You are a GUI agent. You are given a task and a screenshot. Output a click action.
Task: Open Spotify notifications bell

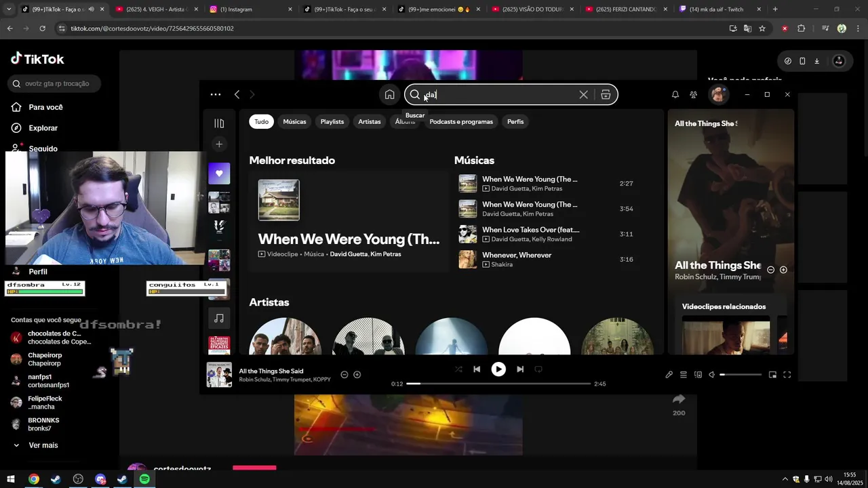[x=675, y=95]
